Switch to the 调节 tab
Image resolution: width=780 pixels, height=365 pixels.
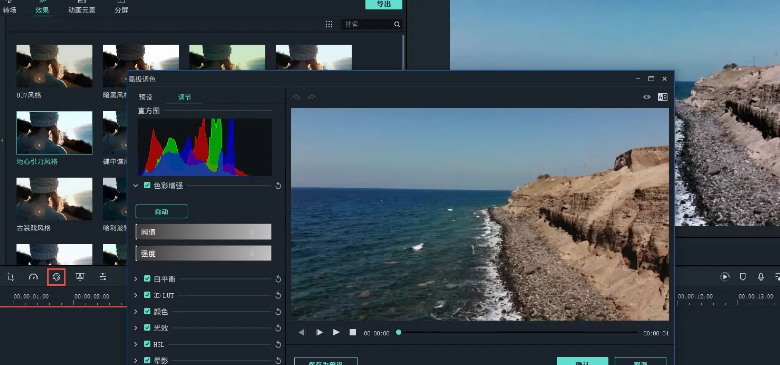click(x=184, y=97)
